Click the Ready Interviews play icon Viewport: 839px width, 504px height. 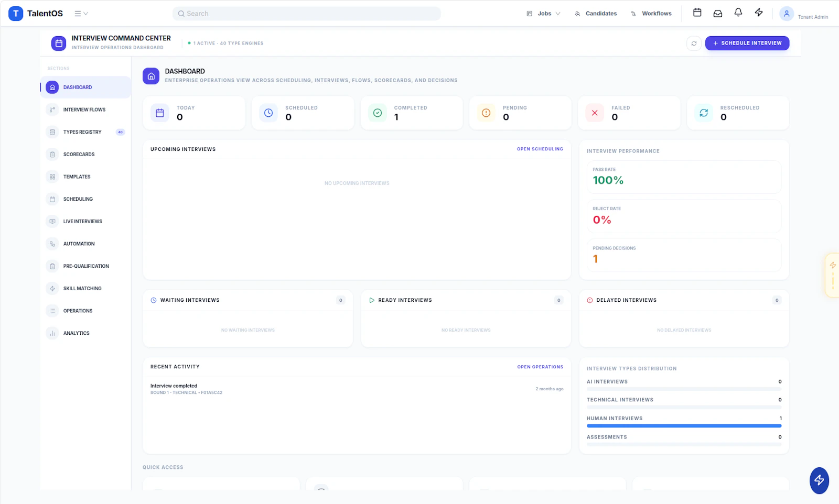tap(372, 300)
